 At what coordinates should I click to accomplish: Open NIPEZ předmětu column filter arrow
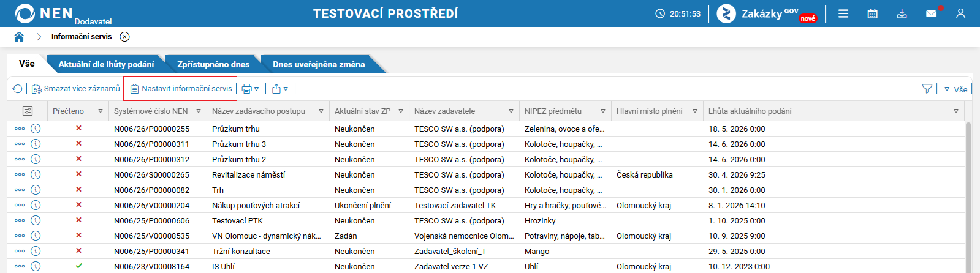pyautogui.click(x=603, y=111)
